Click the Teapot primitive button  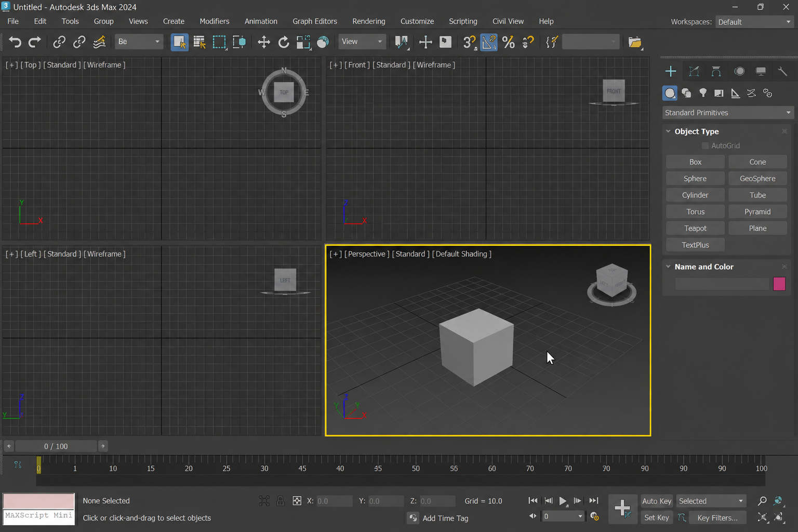tap(695, 229)
